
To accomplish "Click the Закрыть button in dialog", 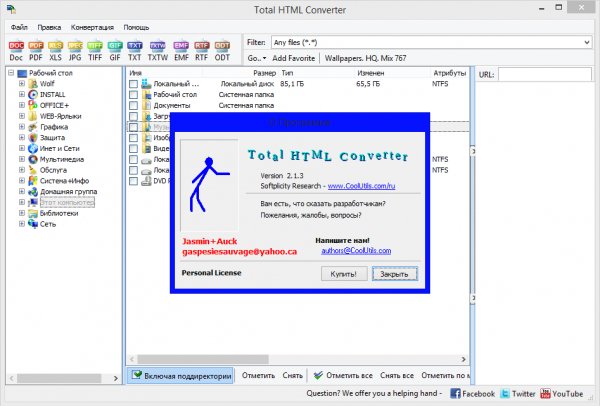I will (395, 274).
